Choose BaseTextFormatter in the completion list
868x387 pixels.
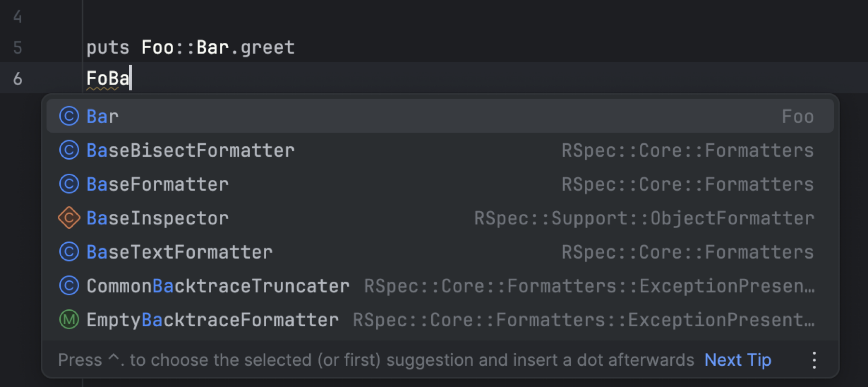click(179, 252)
